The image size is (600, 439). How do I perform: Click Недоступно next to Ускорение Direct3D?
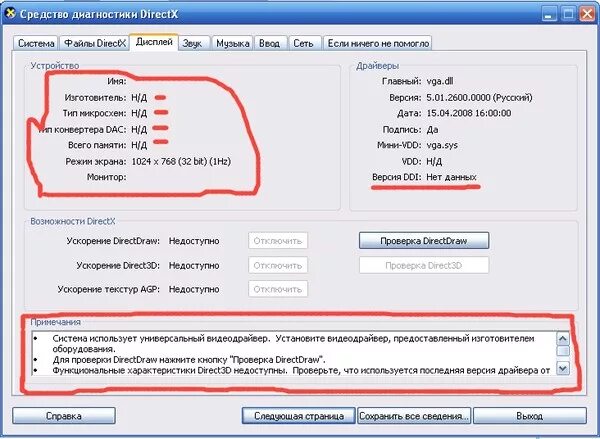pos(194,265)
